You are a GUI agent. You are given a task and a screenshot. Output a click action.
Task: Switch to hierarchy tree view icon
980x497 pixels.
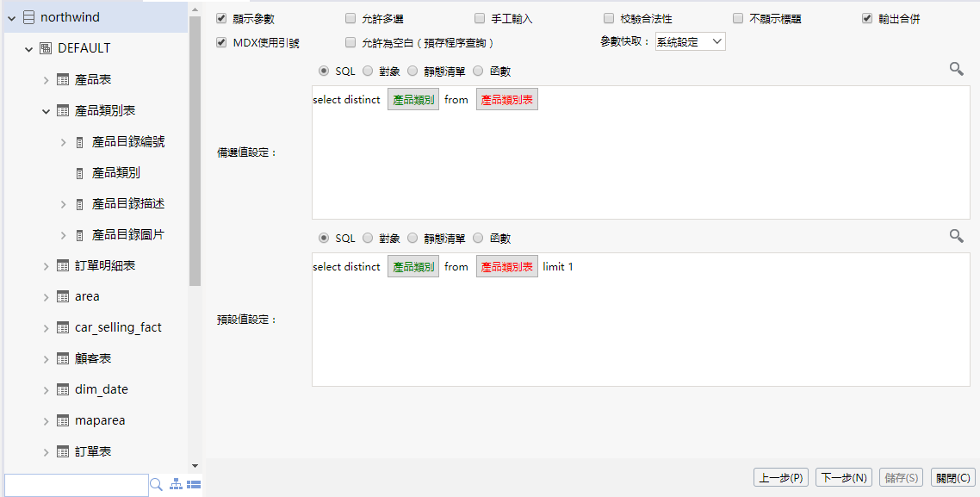[x=177, y=485]
